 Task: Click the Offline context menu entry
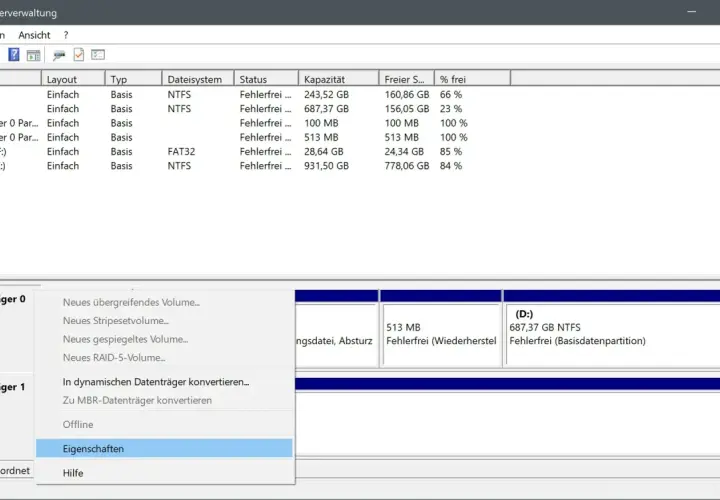164,425
